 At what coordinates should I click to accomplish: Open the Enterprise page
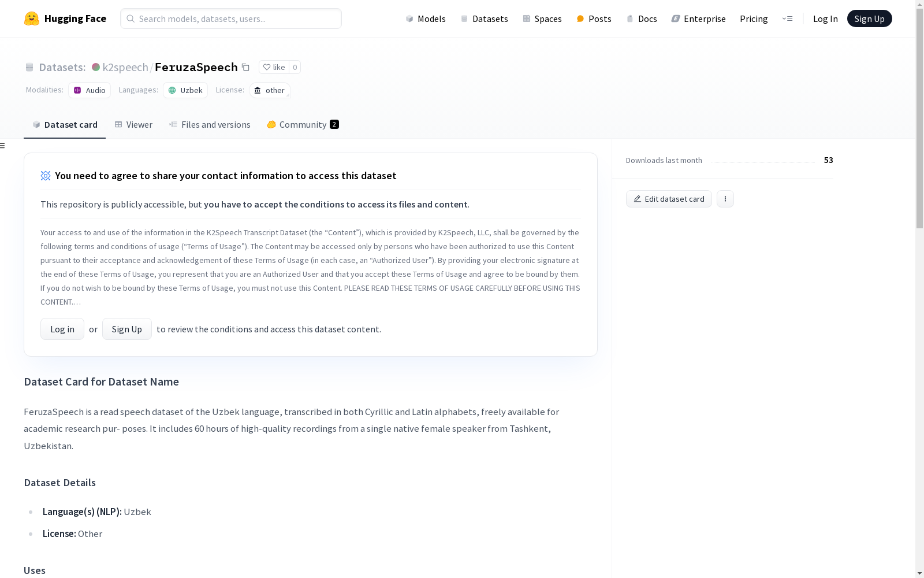point(698,18)
